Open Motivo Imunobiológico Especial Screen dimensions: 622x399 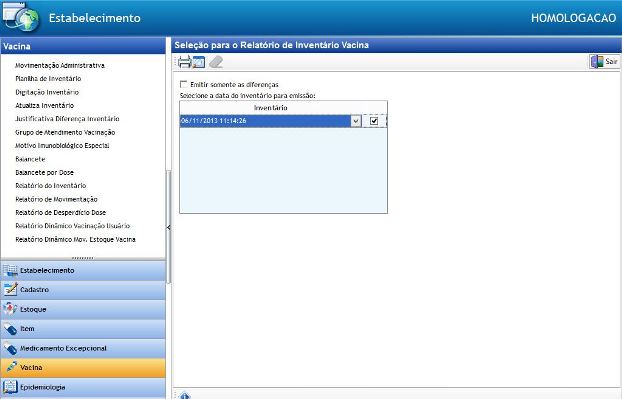pos(62,146)
